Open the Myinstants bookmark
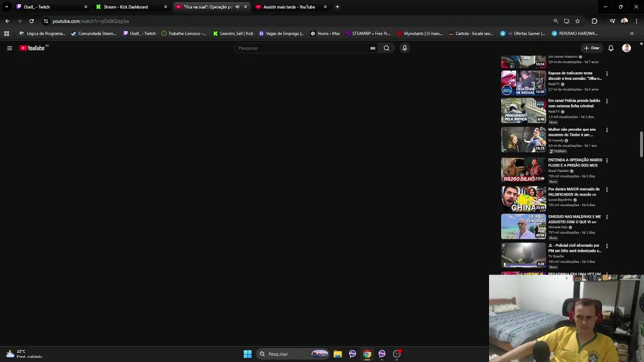Image resolution: width=644 pixels, height=362 pixels. tap(420, 34)
